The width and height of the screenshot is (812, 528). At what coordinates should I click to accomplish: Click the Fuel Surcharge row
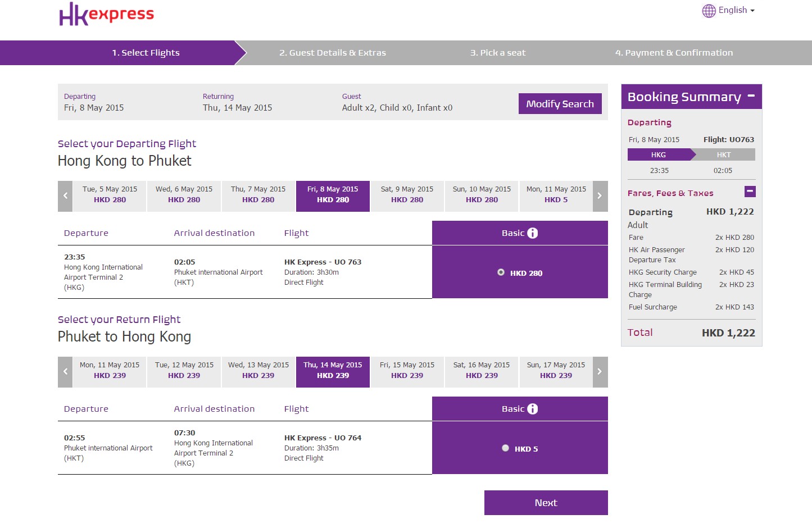click(691, 307)
